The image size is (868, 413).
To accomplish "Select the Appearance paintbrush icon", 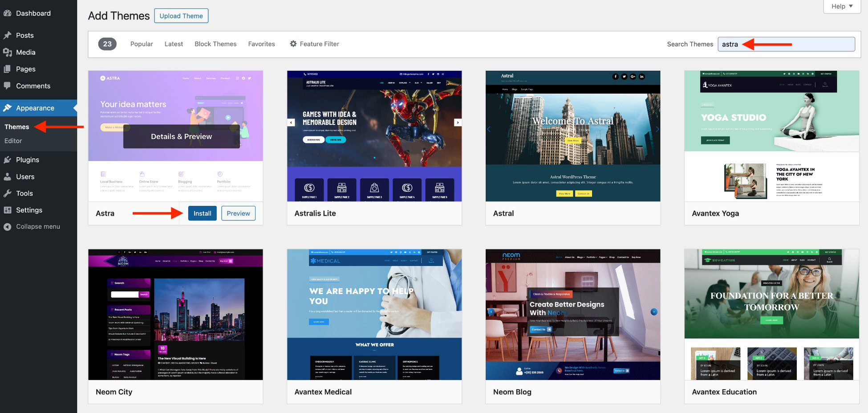I will 7,108.
